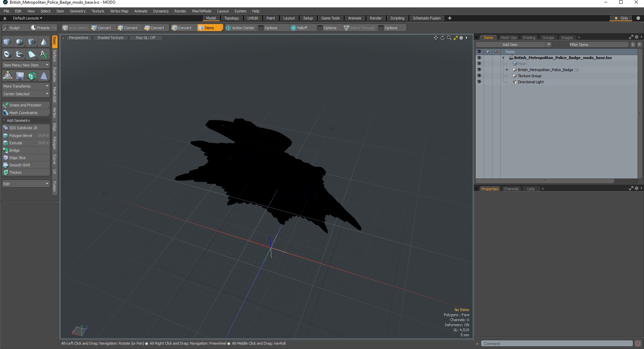Screen dimensions: 644x349
Task: Open Mesh Constraints
Action: click(x=26, y=113)
